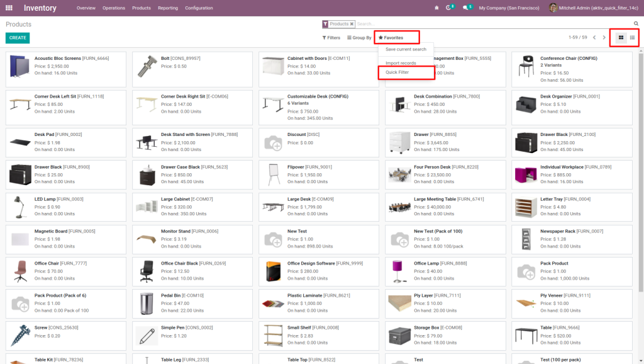644x364 pixels.
Task: Open the Favorites dropdown
Action: tap(396, 37)
